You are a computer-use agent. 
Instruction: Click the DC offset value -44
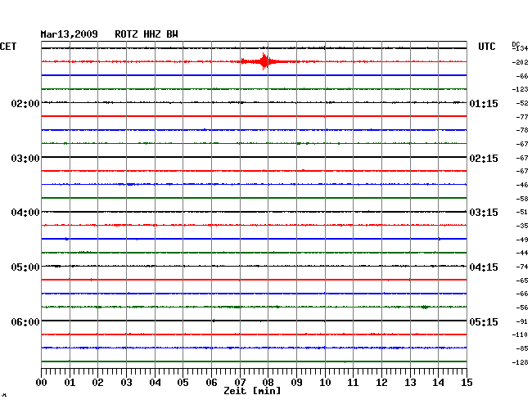coord(522,253)
